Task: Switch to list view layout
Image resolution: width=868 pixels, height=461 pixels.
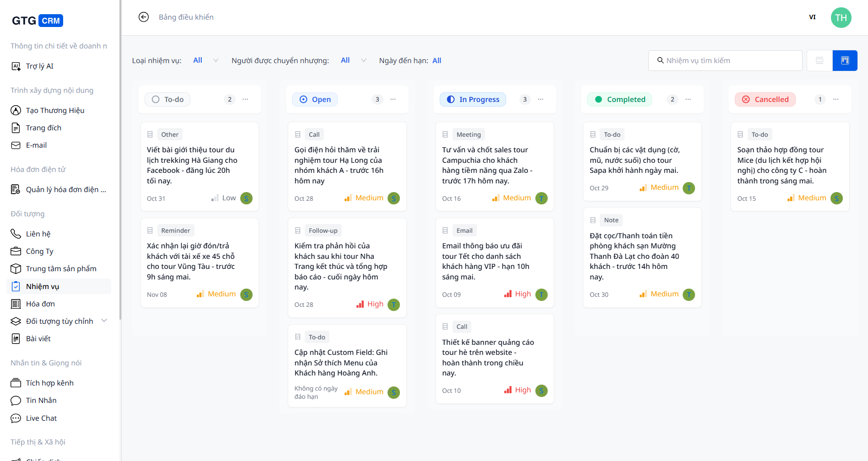Action: (819, 60)
